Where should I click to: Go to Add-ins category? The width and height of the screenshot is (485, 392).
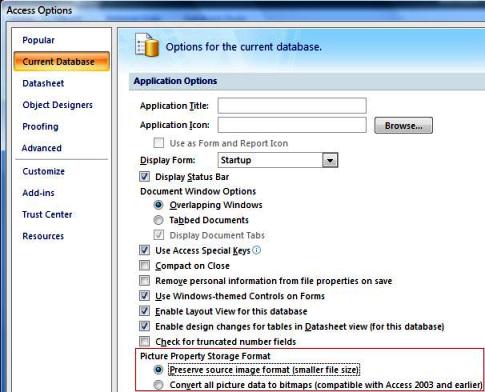coord(38,193)
